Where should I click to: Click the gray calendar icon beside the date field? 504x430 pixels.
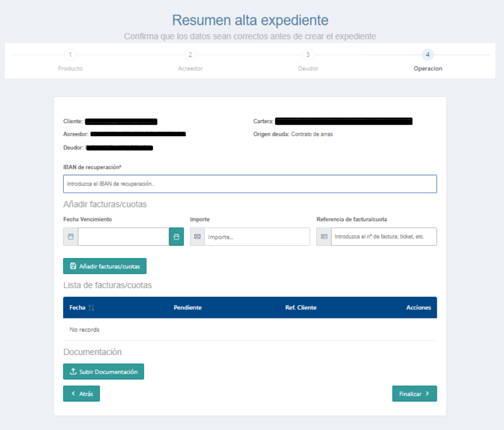[71, 237]
